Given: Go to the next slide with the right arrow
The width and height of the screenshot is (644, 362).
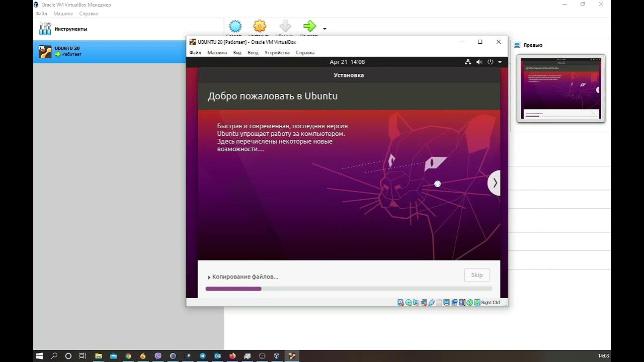Looking at the screenshot, I should click(495, 183).
